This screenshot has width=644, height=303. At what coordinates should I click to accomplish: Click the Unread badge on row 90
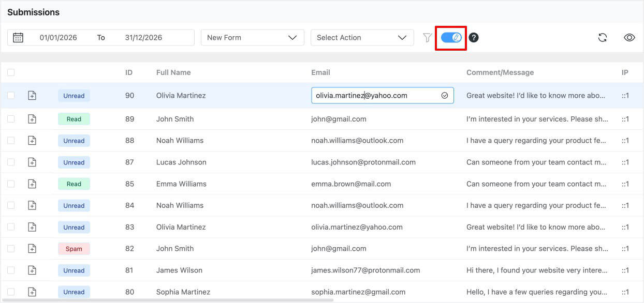[74, 96]
